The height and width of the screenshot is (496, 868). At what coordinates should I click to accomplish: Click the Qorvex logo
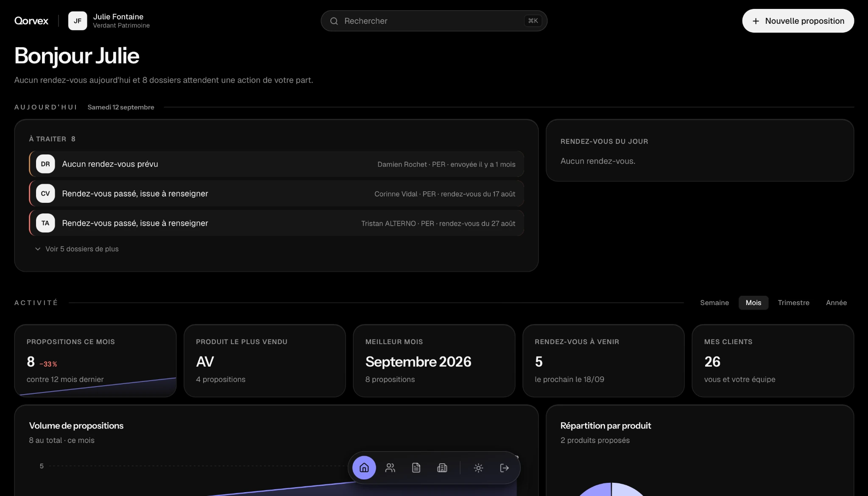31,21
